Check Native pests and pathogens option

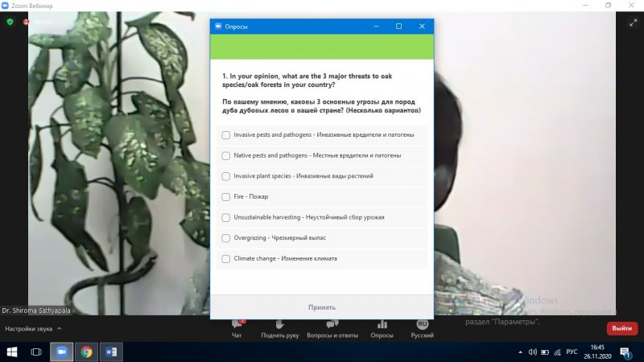click(x=226, y=155)
